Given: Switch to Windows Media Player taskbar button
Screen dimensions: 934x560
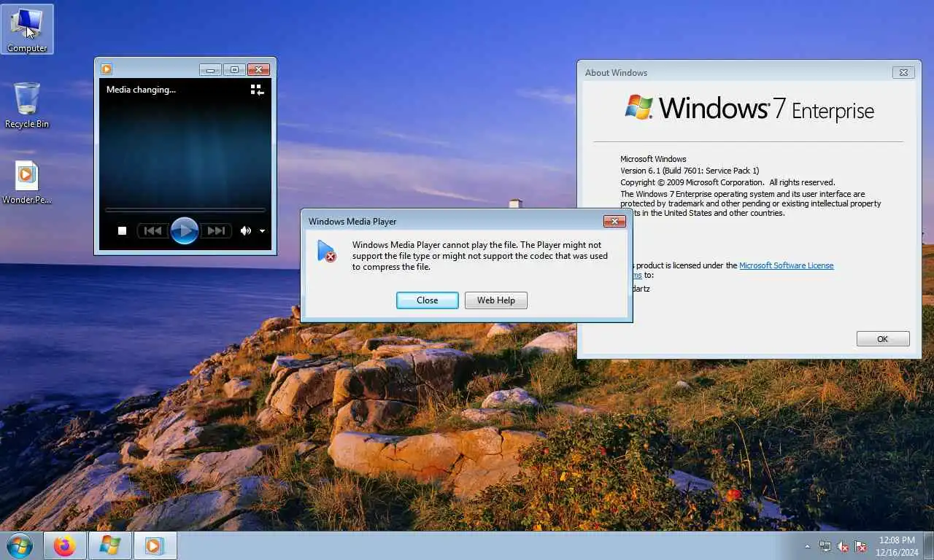Looking at the screenshot, I should (x=154, y=545).
